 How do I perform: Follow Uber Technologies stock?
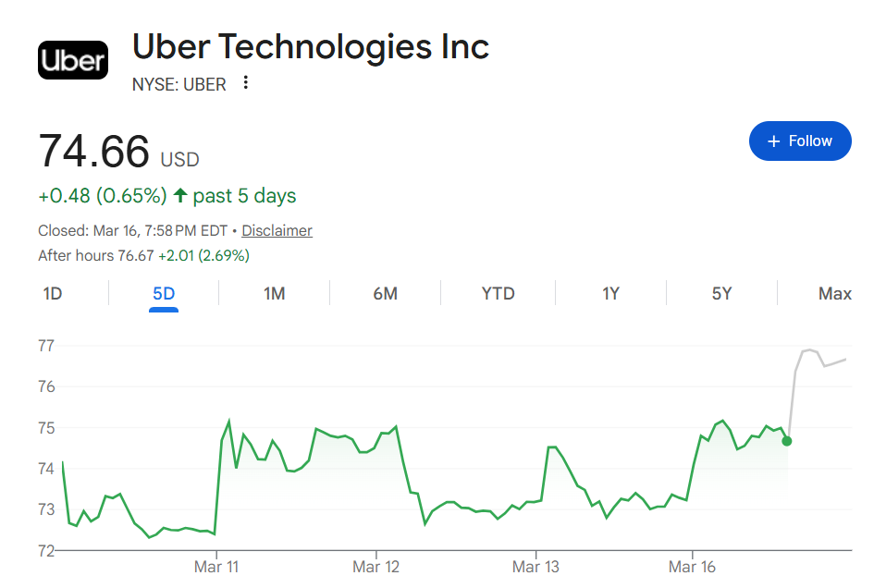point(800,141)
